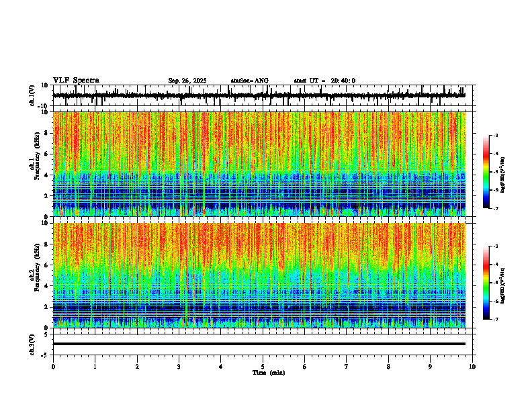Select the "start UT = 20:40:0" label

pos(324,81)
